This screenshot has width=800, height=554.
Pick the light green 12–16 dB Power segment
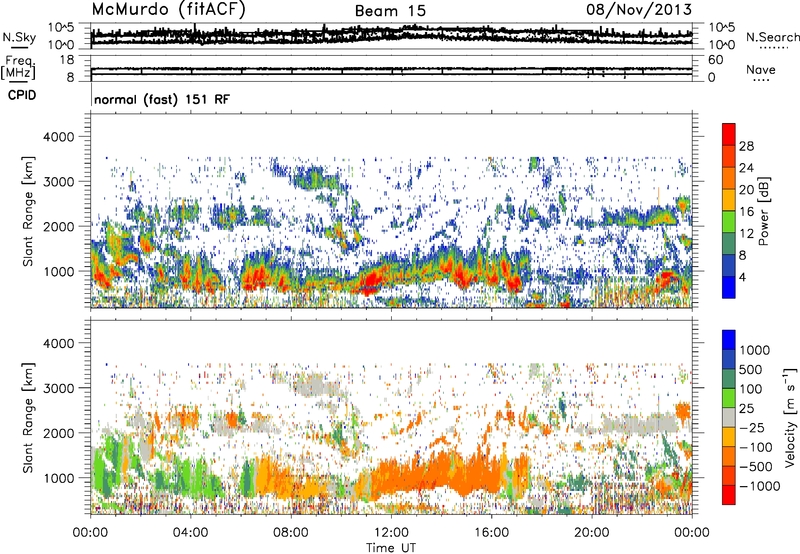click(729, 221)
